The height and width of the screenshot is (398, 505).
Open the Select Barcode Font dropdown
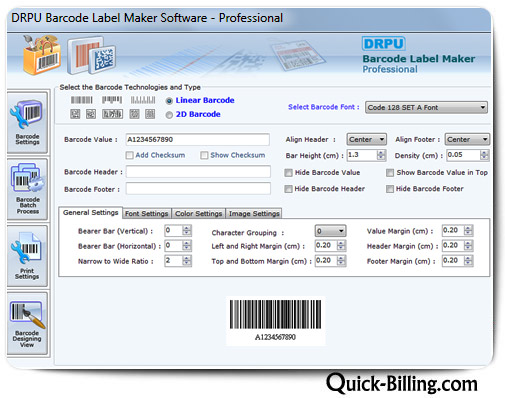coord(426,107)
